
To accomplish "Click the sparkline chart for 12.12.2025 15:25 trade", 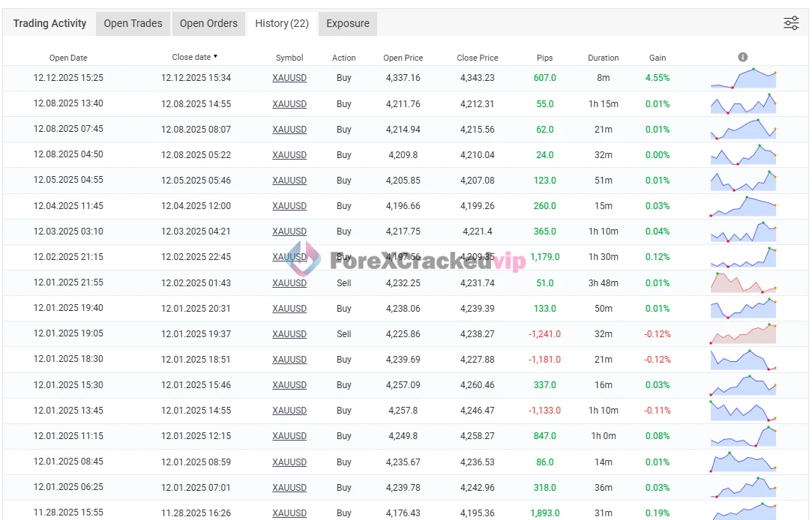I will 743,78.
